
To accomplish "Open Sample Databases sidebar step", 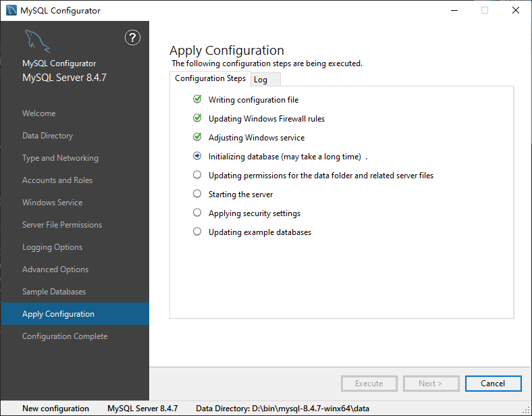I will pyautogui.click(x=54, y=292).
